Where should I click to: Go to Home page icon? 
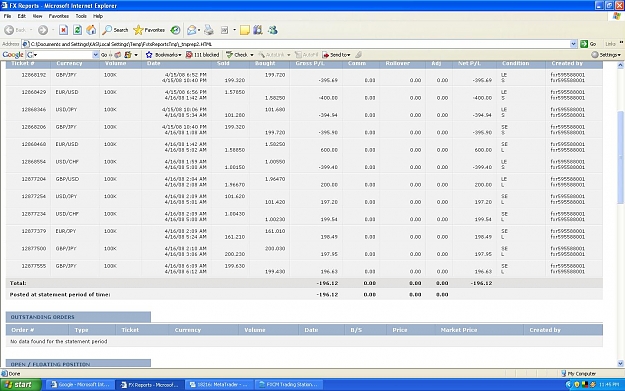point(91,30)
